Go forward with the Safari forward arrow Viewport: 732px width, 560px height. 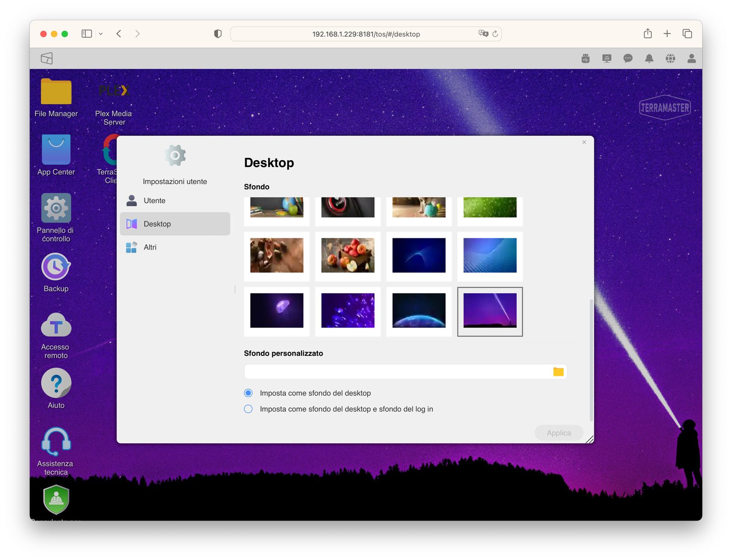click(x=137, y=33)
